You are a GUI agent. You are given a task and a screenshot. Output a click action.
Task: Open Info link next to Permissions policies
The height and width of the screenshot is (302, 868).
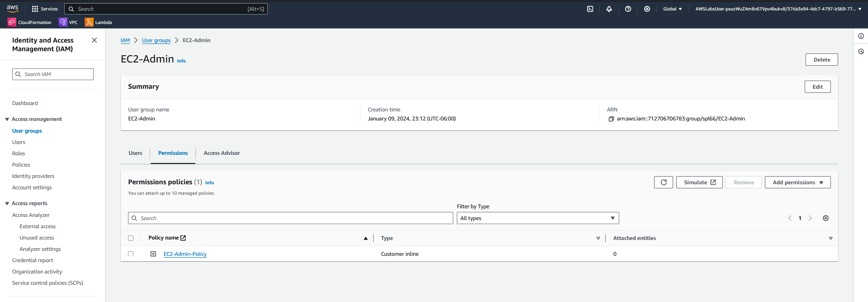coord(209,183)
